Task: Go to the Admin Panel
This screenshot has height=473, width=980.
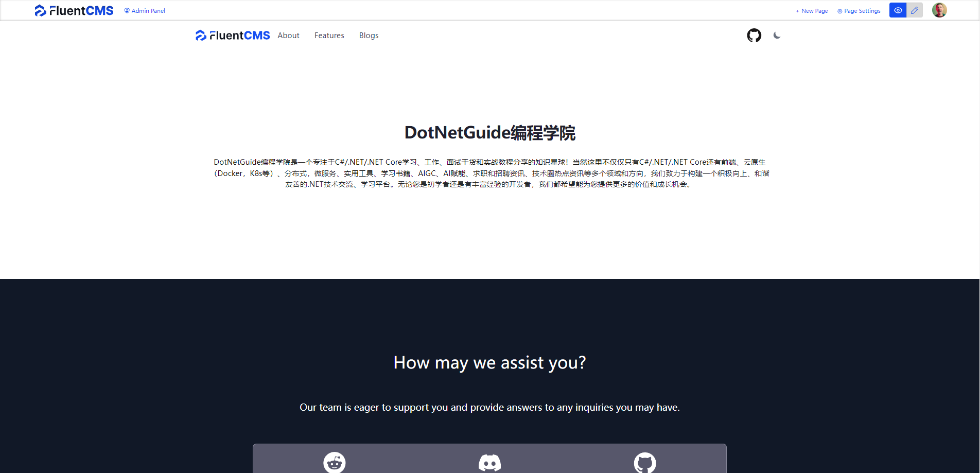Action: pyautogui.click(x=148, y=10)
